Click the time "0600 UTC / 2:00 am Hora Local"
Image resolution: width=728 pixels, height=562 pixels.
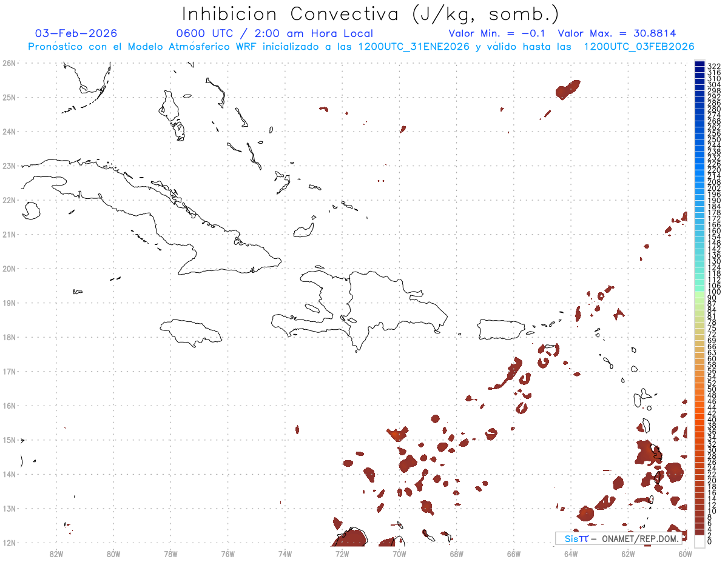point(274,33)
